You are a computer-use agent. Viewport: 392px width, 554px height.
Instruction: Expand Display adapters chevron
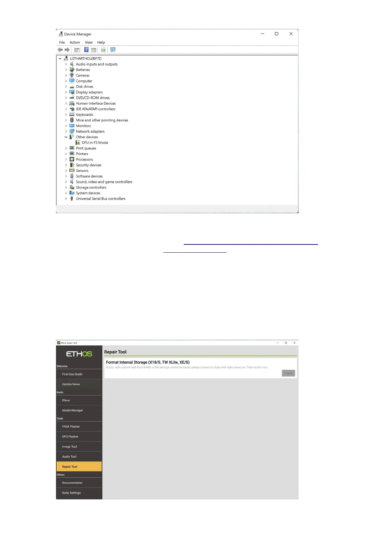(x=66, y=92)
